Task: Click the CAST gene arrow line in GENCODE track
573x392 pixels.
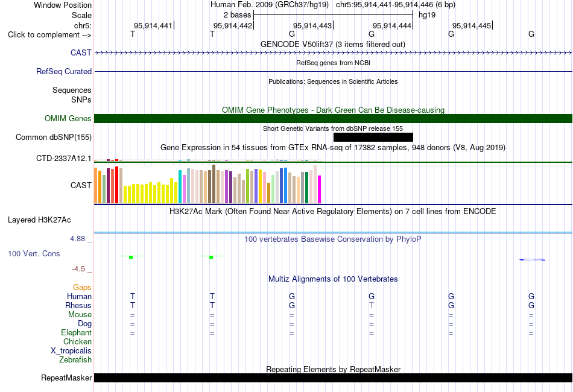Action: (333, 52)
